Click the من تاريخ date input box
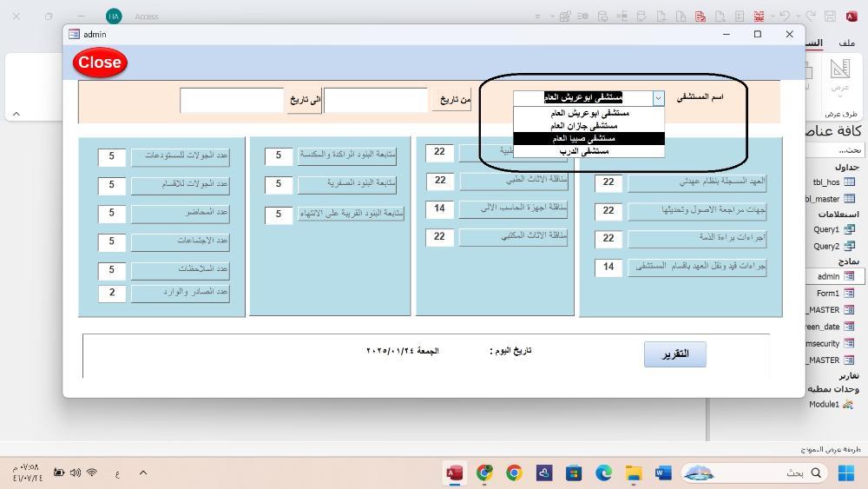This screenshot has width=868, height=489. click(376, 100)
